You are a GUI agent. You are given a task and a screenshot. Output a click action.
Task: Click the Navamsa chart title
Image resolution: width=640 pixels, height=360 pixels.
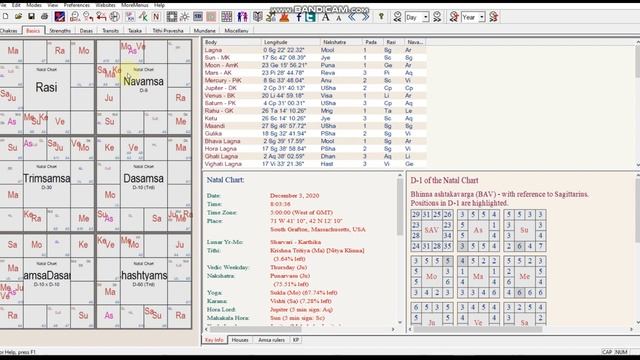143,81
